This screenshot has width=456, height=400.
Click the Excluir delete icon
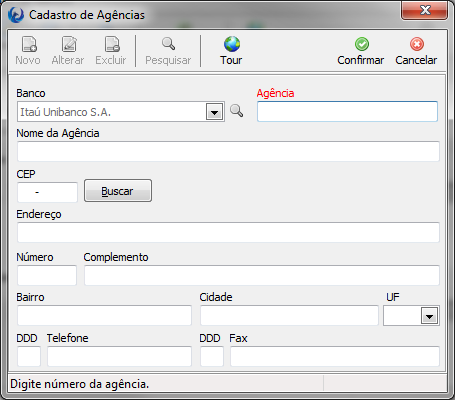112,44
